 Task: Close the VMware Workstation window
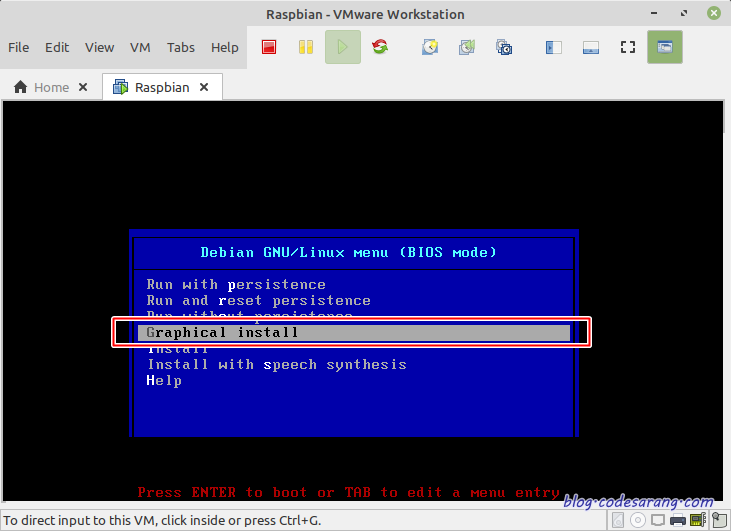point(714,14)
